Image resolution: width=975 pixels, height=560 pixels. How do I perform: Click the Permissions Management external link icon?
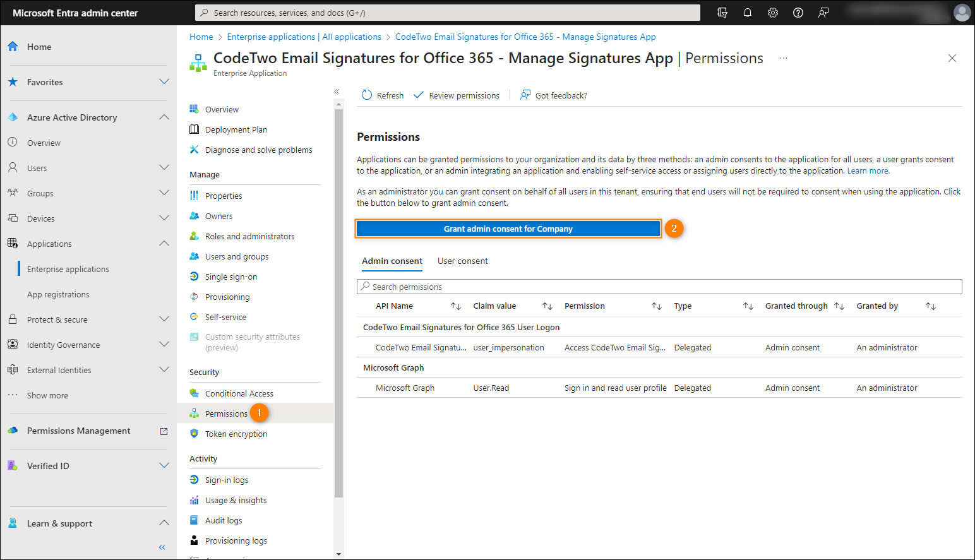click(x=164, y=431)
